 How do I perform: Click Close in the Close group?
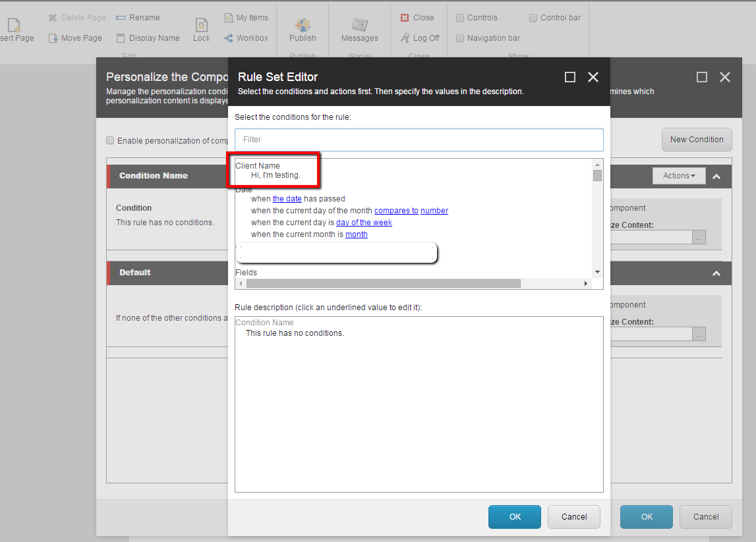pyautogui.click(x=418, y=17)
